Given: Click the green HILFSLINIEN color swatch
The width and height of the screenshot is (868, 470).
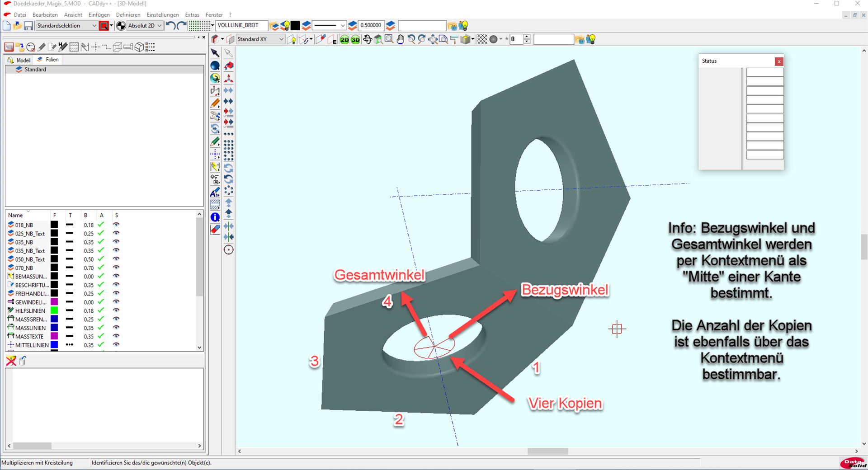Looking at the screenshot, I should [54, 310].
